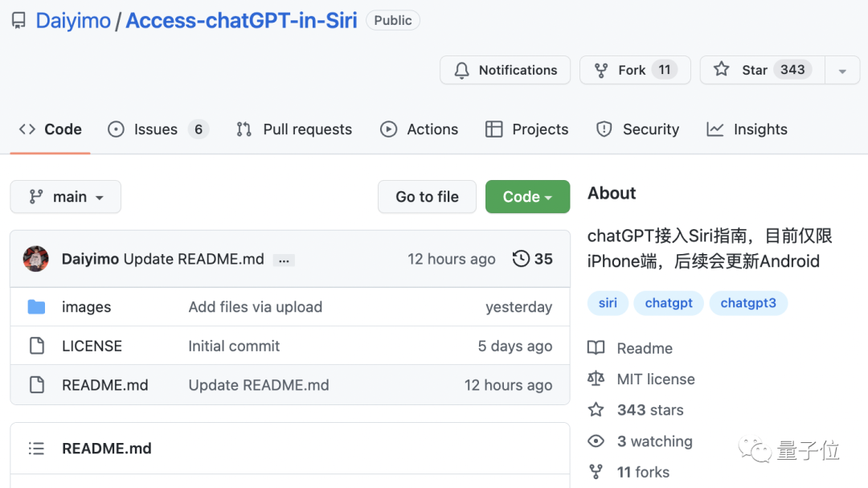Open the README.md file link
This screenshot has width=868, height=488.
tap(105, 385)
